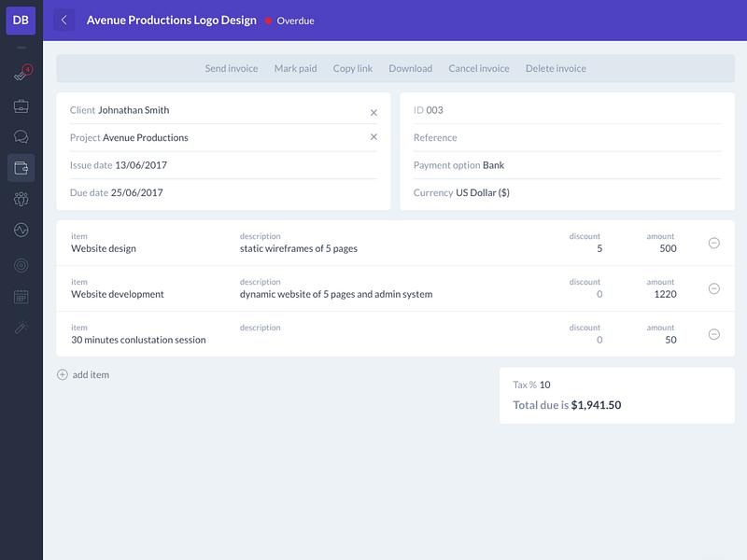
Task: Click Send invoice in the action bar
Action: tap(232, 68)
